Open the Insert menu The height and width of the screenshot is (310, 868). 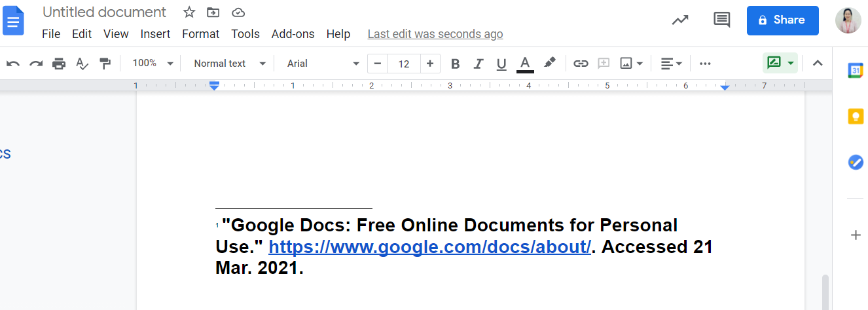point(155,34)
